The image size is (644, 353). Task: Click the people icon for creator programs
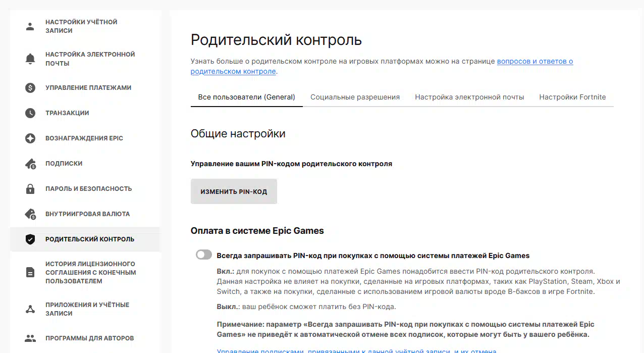pyautogui.click(x=30, y=338)
